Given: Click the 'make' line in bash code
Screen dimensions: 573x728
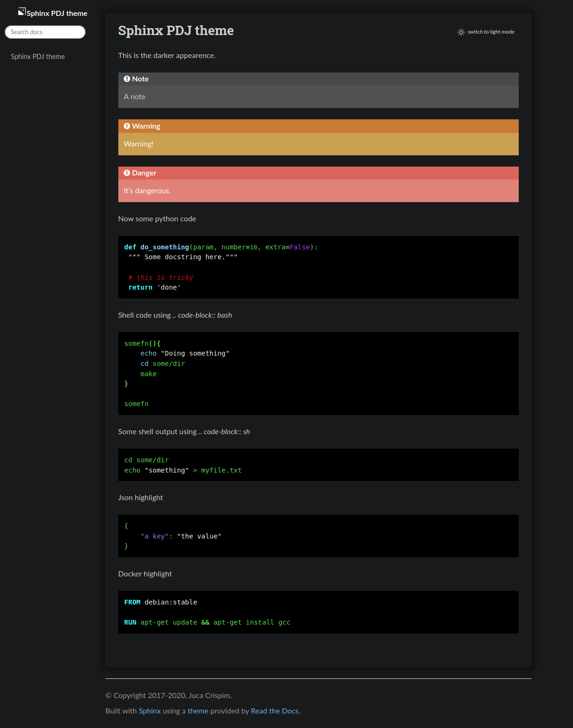Looking at the screenshot, I should tap(148, 374).
